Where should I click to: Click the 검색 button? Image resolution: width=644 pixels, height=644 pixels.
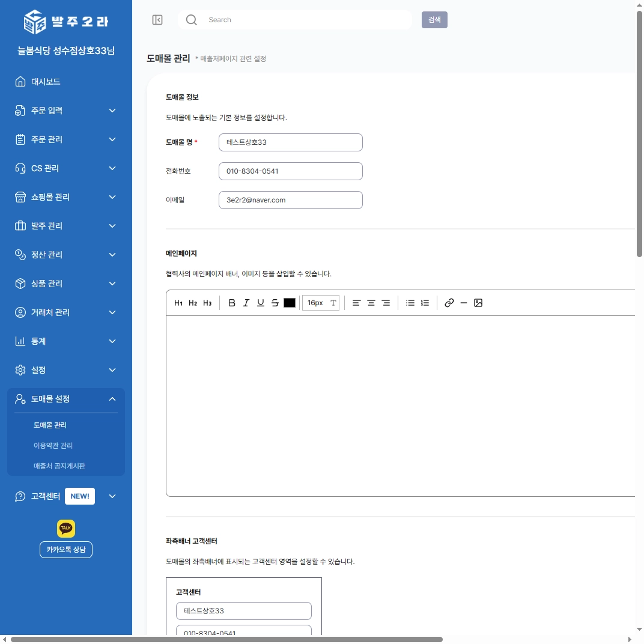(x=434, y=20)
